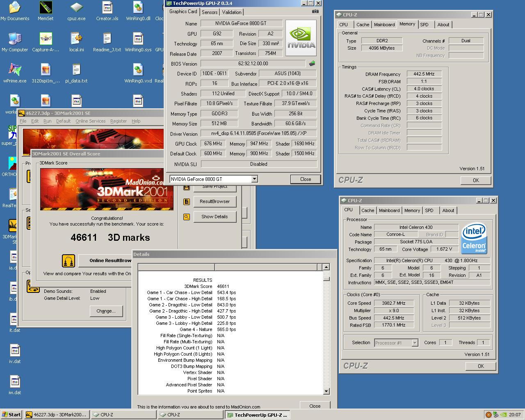Click Details scrollbar up arrow
This screenshot has height=420, width=525.
click(x=326, y=267)
